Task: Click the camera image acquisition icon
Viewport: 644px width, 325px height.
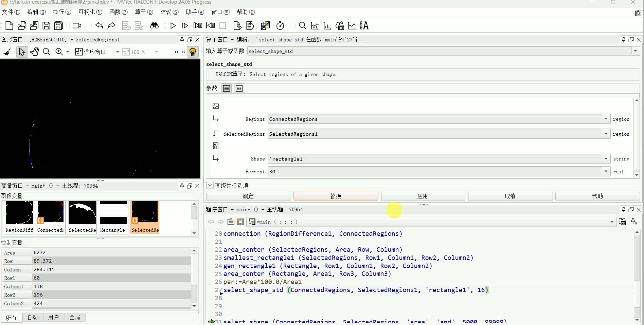Action: click(x=77, y=26)
